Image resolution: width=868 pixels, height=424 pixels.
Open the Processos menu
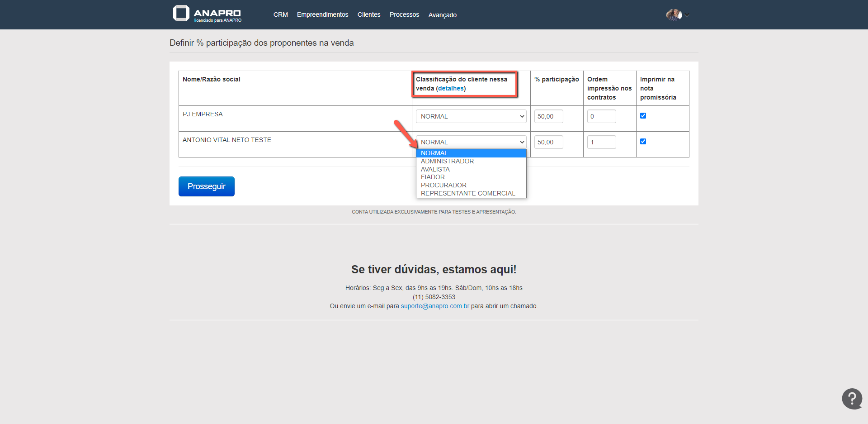[404, 15]
